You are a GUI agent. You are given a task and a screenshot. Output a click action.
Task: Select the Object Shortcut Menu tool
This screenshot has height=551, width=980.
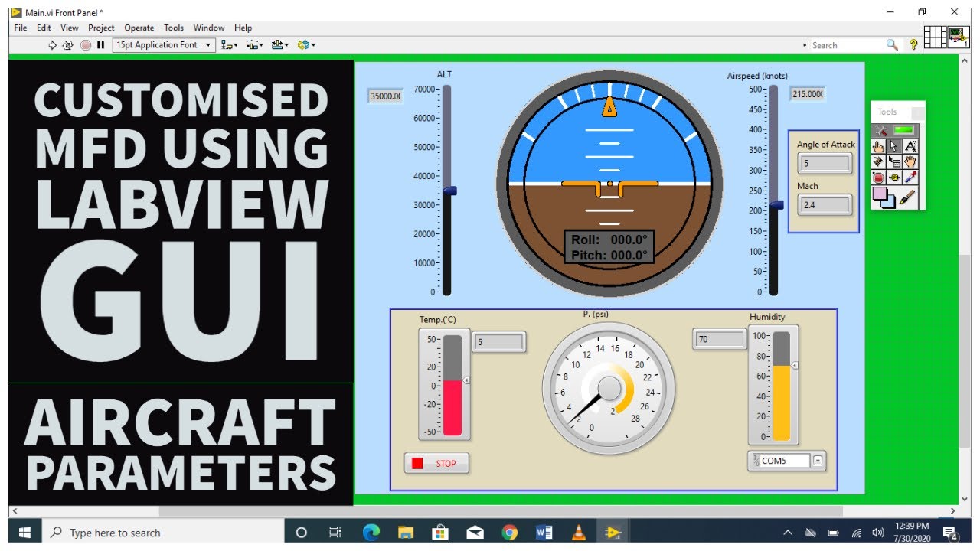(x=894, y=161)
